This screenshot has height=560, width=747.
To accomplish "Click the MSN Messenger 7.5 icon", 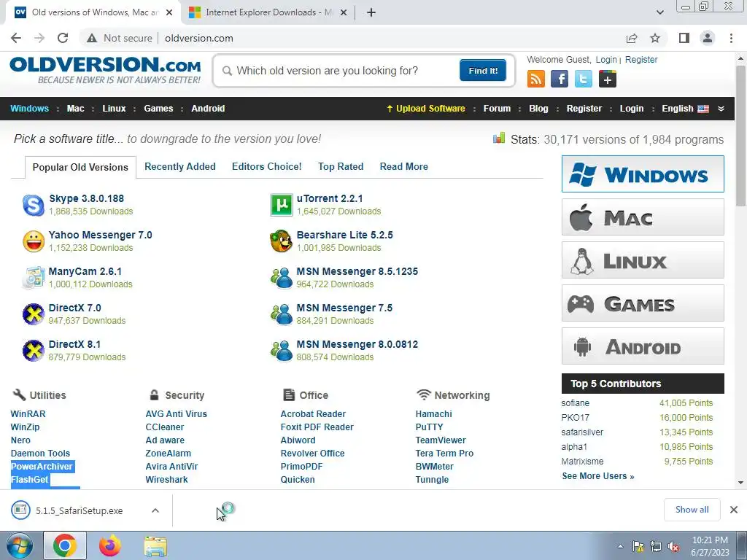I will (282, 314).
